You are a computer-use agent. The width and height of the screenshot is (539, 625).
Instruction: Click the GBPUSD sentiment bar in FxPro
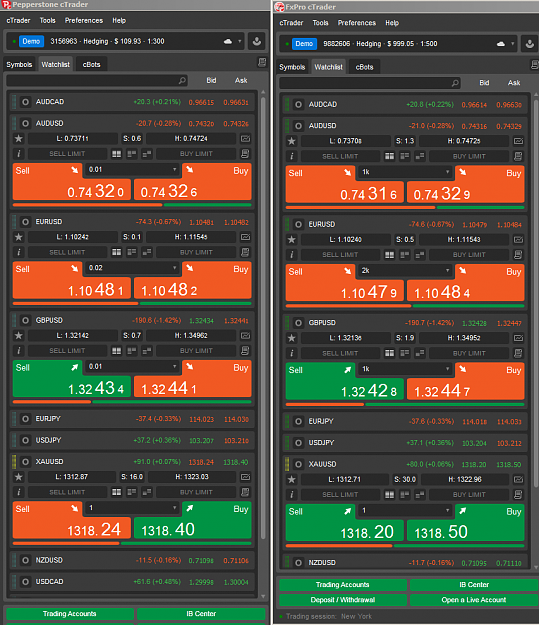405,405
